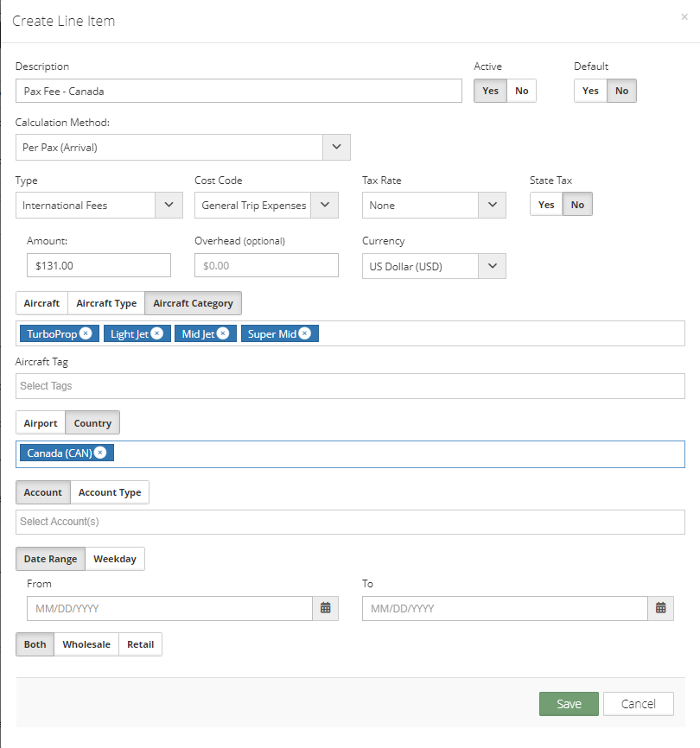This screenshot has height=748, width=700.
Task: Select the Weekday option
Action: tap(115, 559)
